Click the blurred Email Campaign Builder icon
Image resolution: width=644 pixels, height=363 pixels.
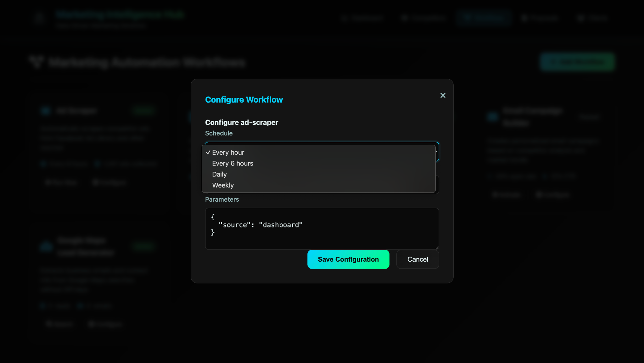click(x=493, y=117)
